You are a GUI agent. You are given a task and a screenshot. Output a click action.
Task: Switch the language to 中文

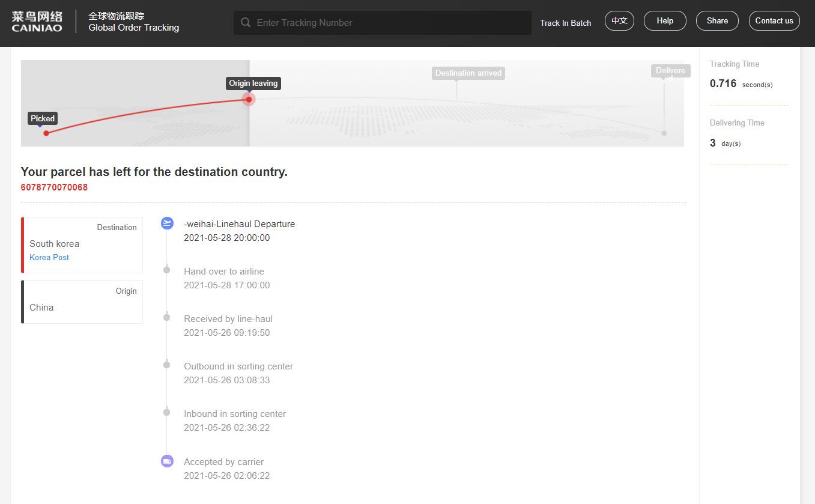point(619,20)
